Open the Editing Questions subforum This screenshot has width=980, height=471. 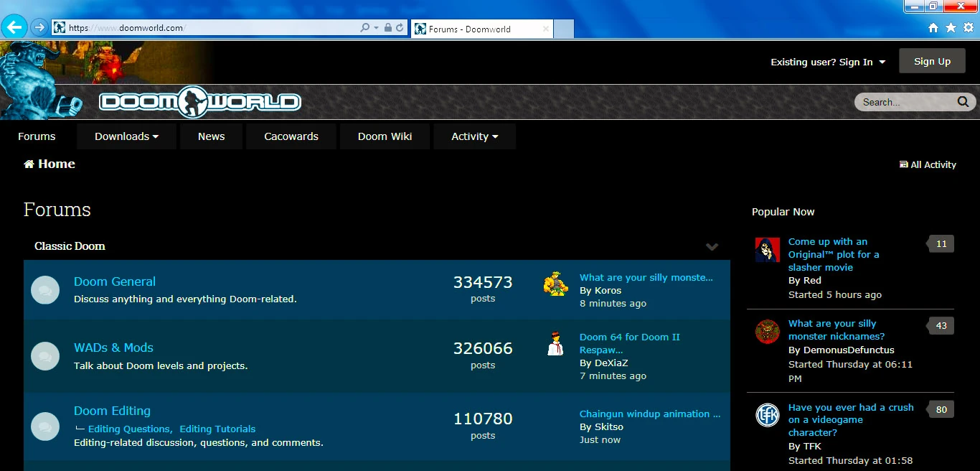point(129,429)
